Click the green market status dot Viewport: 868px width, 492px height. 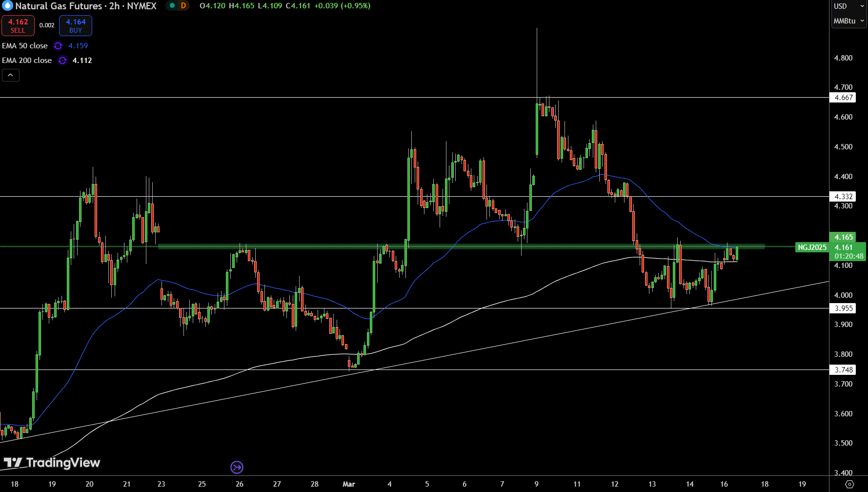coord(172,6)
